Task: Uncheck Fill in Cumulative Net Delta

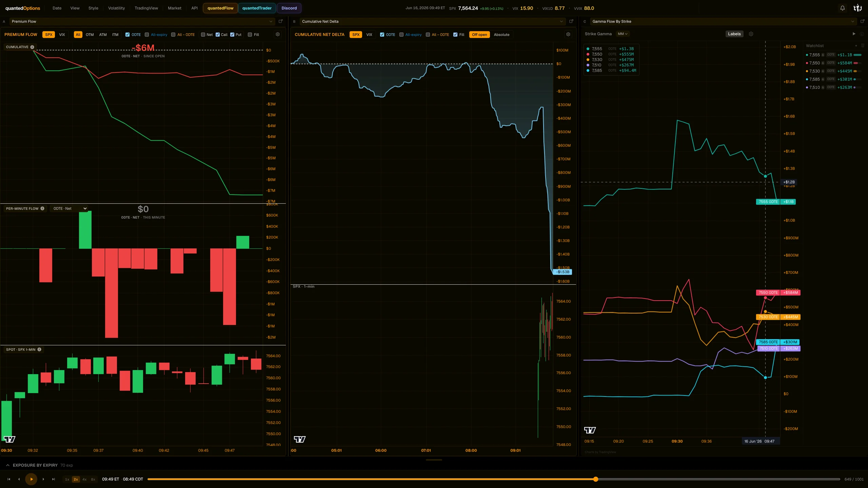Action: point(455,35)
